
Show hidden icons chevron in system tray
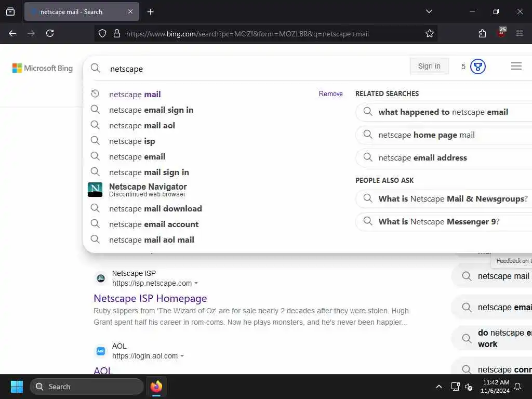[438, 387]
